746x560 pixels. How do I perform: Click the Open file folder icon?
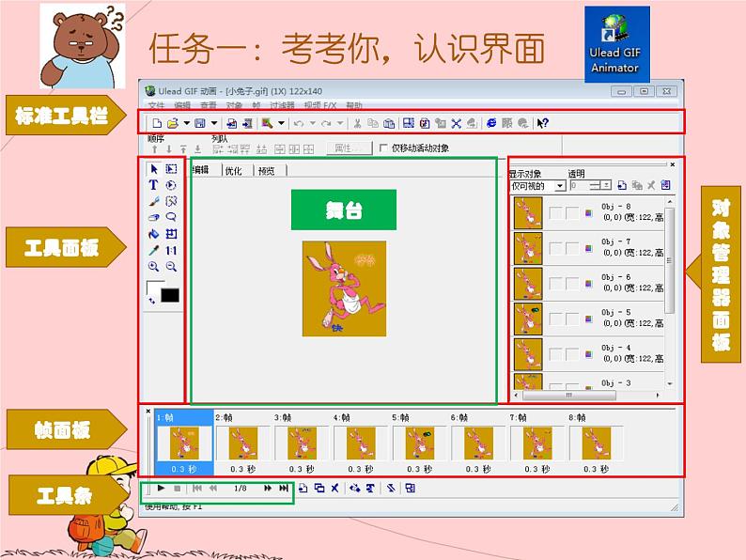click(x=172, y=123)
